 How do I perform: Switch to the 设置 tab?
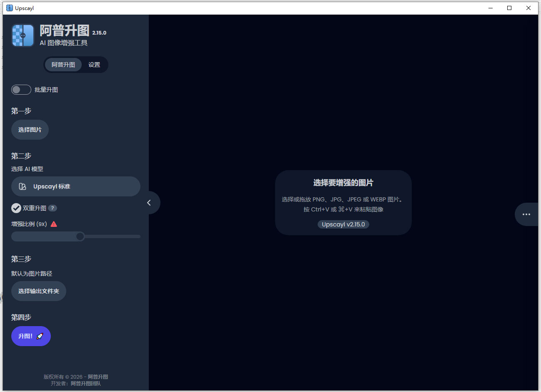click(95, 65)
